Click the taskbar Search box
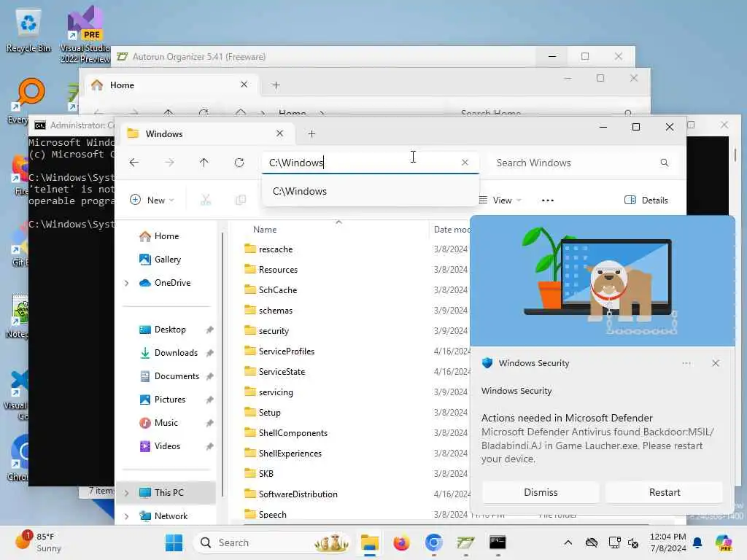The width and height of the screenshot is (747, 560). coord(273,542)
